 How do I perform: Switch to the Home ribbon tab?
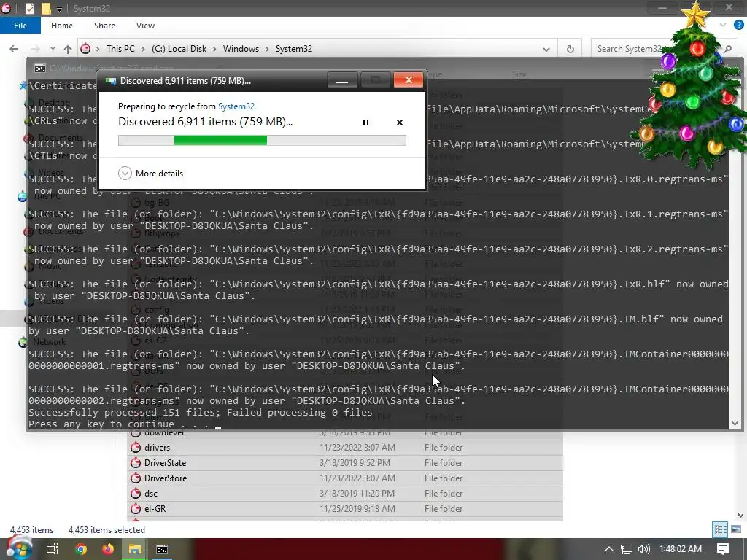click(x=62, y=26)
